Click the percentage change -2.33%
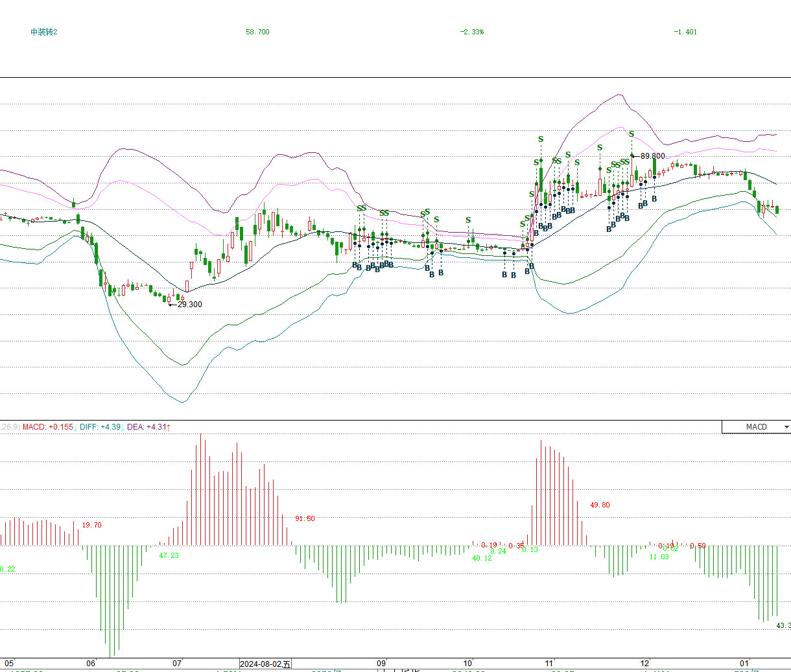The image size is (791, 672). (472, 32)
